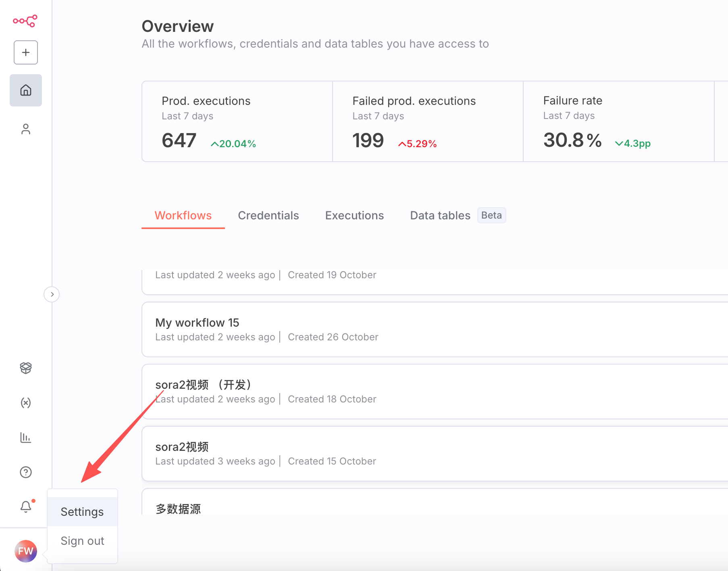Click the FW user avatar

click(x=26, y=551)
